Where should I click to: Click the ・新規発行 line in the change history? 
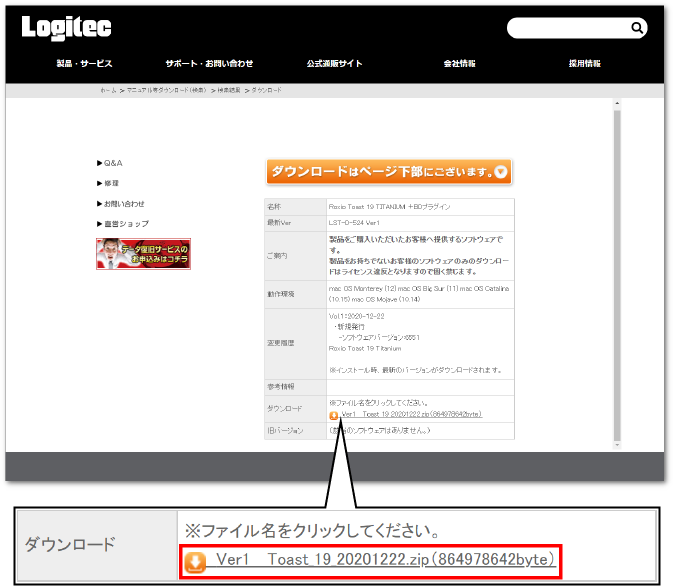tap(349, 327)
